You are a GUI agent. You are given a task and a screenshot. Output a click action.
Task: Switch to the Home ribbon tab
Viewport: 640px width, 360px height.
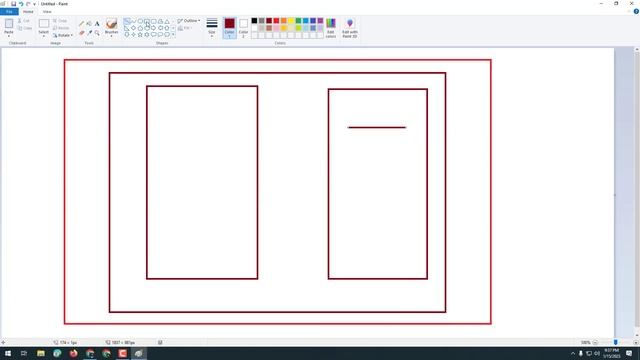(28, 11)
